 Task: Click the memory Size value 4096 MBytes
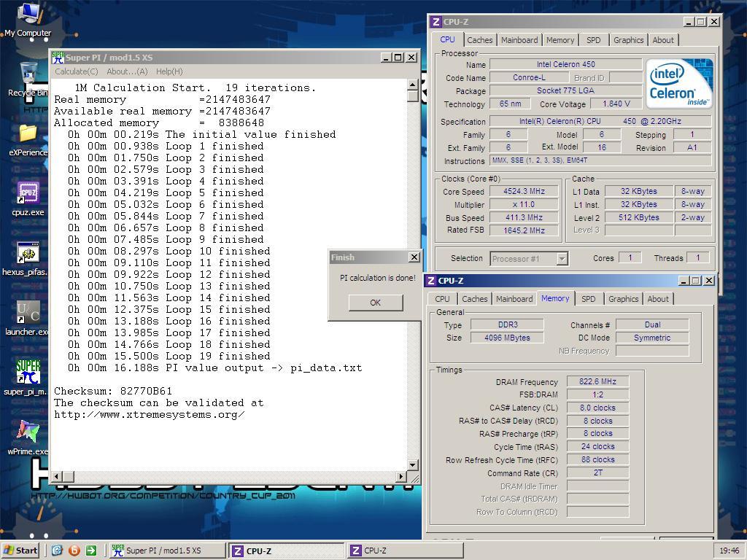pos(508,338)
